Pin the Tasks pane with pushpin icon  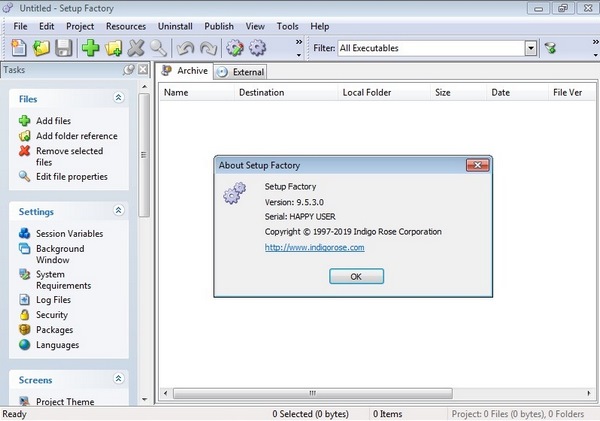click(x=129, y=70)
